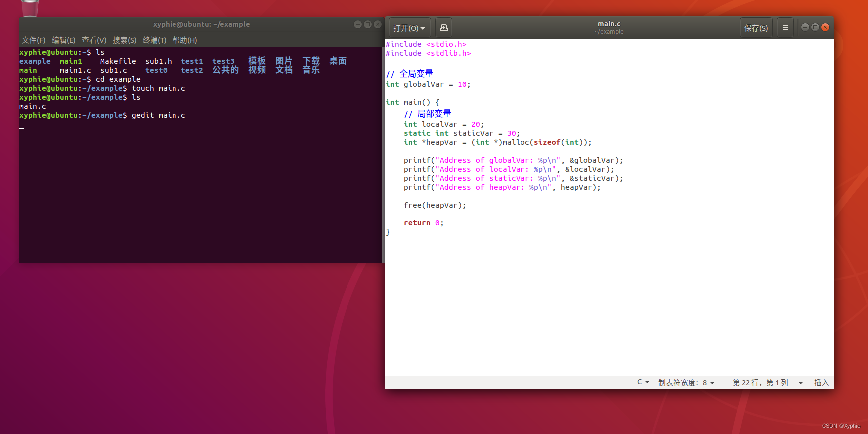Open the line/column position dropdown
The image size is (868, 434).
pyautogui.click(x=768, y=383)
